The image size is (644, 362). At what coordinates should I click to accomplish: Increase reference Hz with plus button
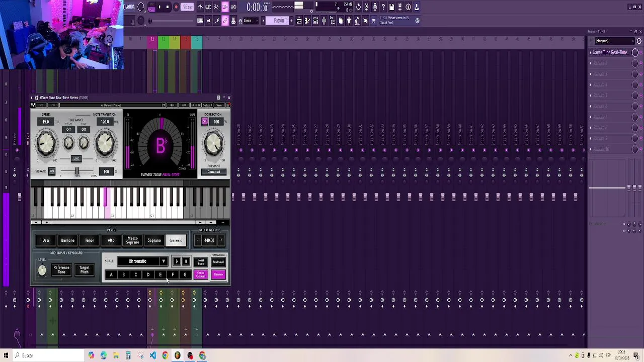[x=221, y=240]
